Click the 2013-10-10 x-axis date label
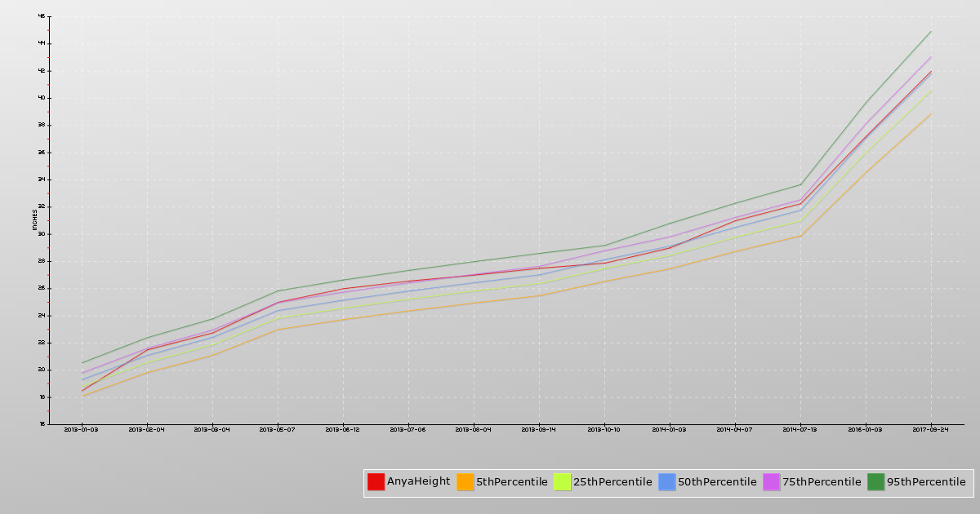 (604, 429)
